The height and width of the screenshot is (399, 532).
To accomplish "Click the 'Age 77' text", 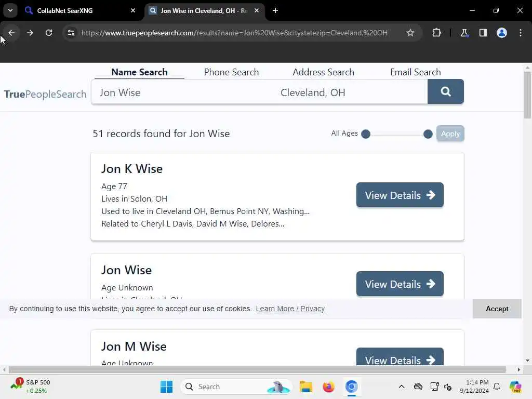I will 114,187.
